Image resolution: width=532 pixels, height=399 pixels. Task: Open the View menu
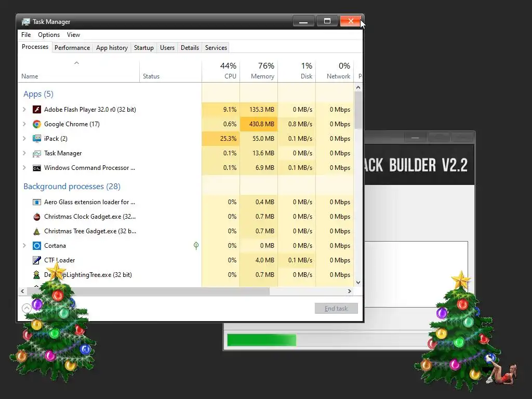tap(73, 35)
